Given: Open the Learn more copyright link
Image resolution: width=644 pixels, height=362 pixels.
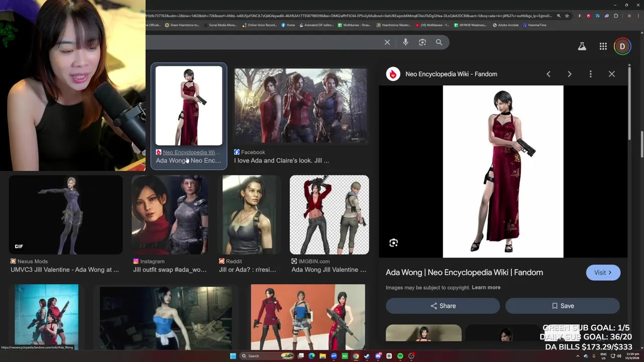Looking at the screenshot, I should pyautogui.click(x=486, y=288).
